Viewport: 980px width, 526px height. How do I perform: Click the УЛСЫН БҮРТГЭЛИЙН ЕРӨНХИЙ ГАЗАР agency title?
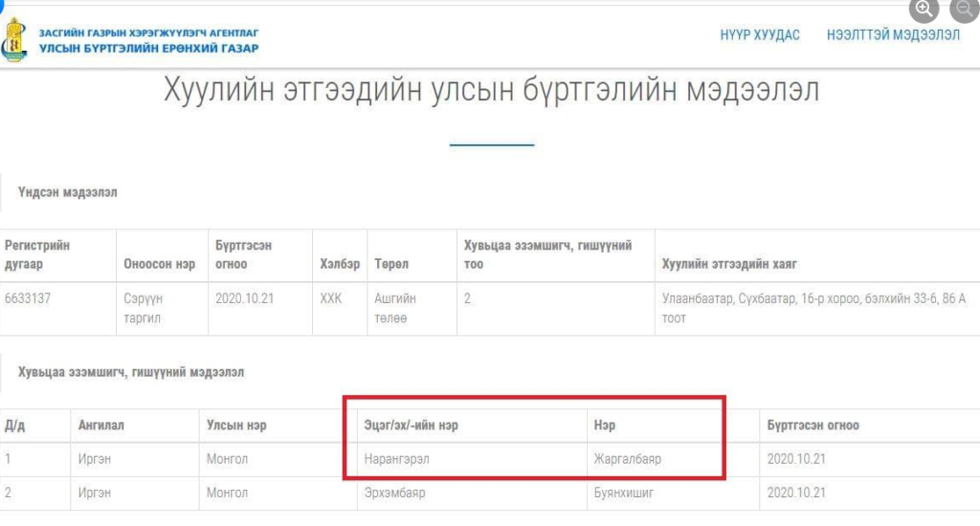point(148,48)
